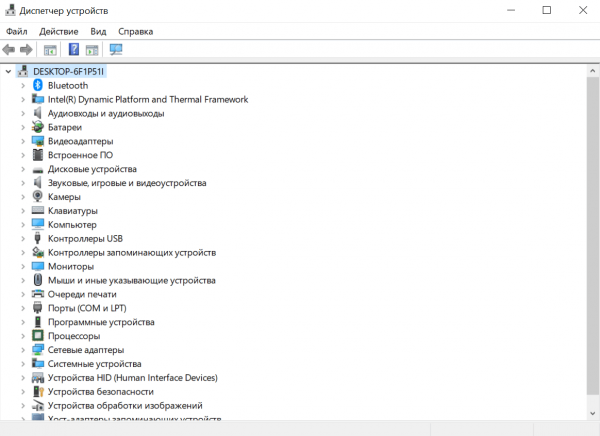Click the Устройства HID icon
600x436 pixels.
point(38,377)
